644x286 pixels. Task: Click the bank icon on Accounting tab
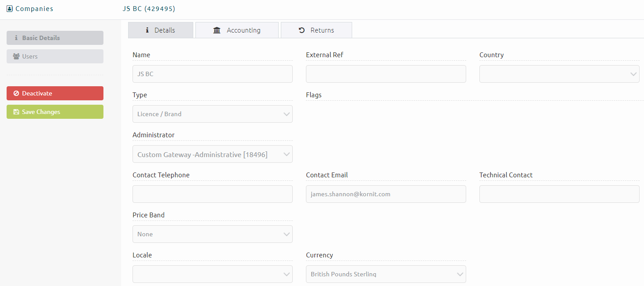point(217,30)
